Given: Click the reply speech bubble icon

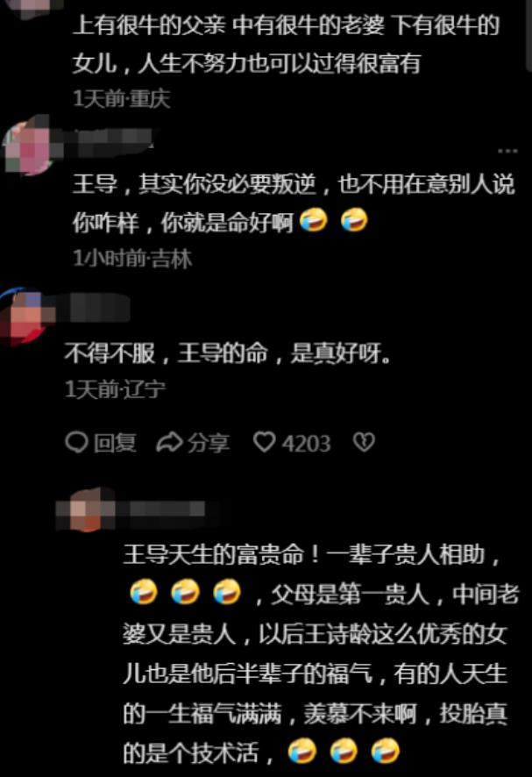Looking at the screenshot, I should tap(76, 442).
